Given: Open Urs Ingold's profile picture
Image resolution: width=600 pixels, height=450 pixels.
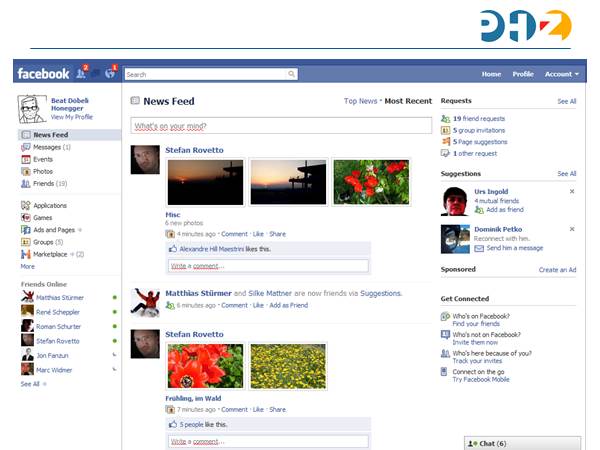Looking at the screenshot, I should (x=455, y=201).
